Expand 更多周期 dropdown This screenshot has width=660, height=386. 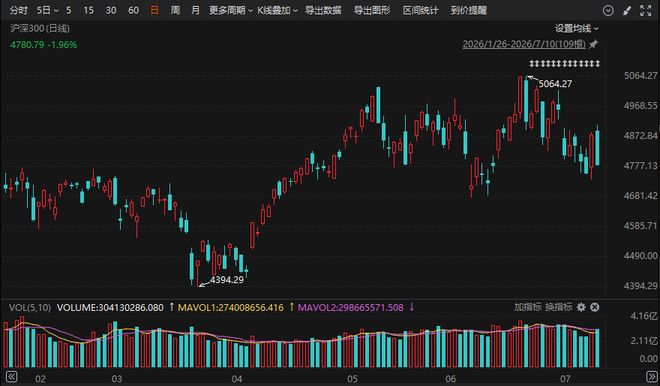coord(231,11)
